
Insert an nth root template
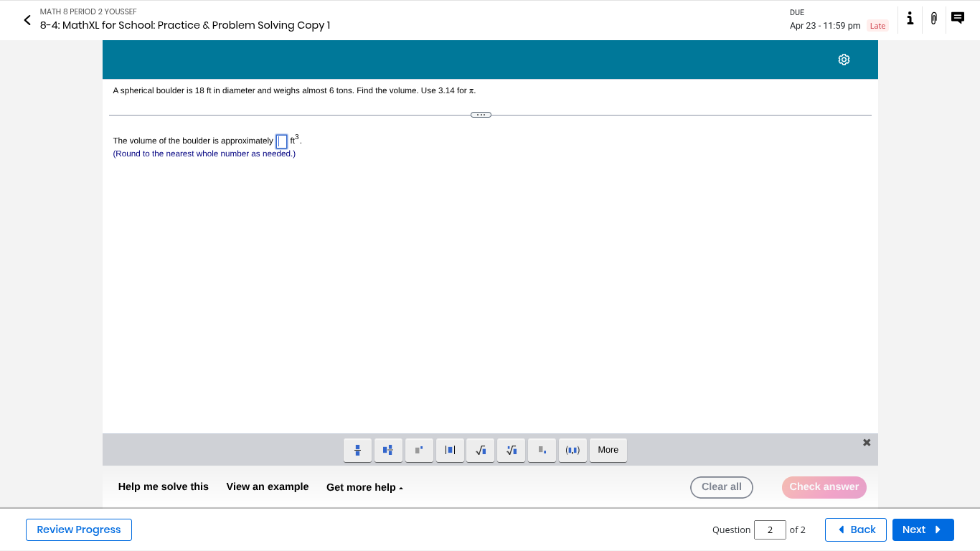coord(511,450)
